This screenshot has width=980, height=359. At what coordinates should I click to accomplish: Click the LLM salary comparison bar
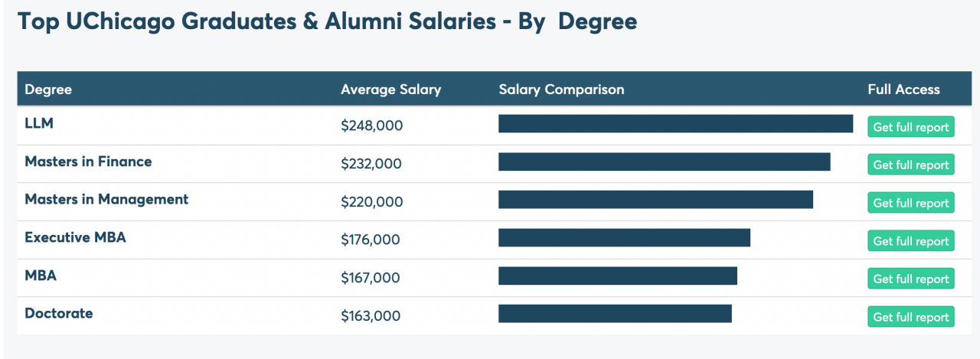(x=675, y=124)
